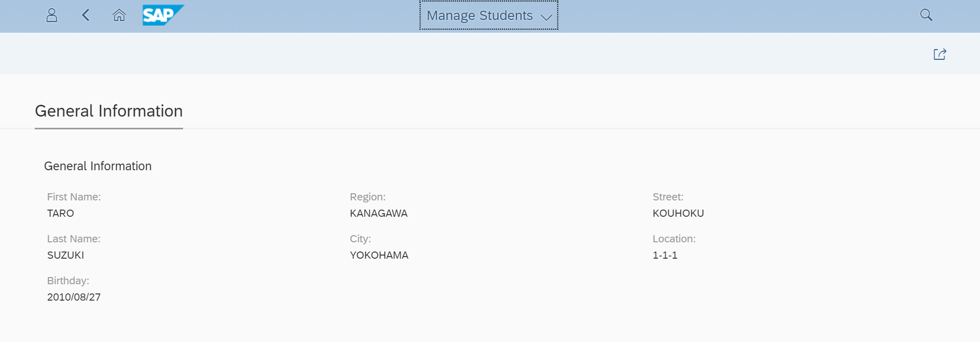Screen dimensions: 980x342
Task: Click the First Name value TARO
Action: click(x=60, y=213)
